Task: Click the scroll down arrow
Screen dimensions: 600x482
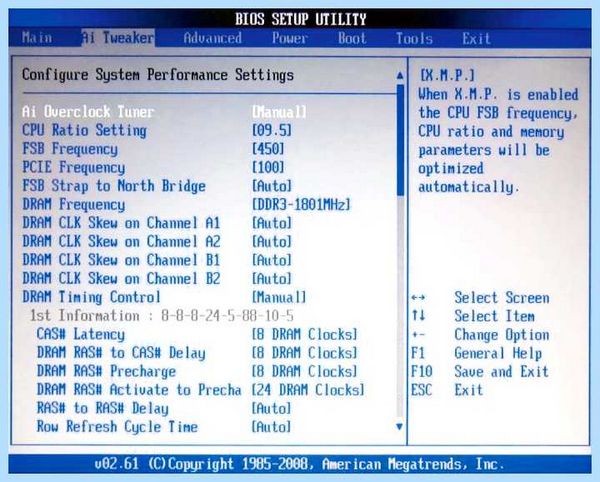Action: click(400, 426)
